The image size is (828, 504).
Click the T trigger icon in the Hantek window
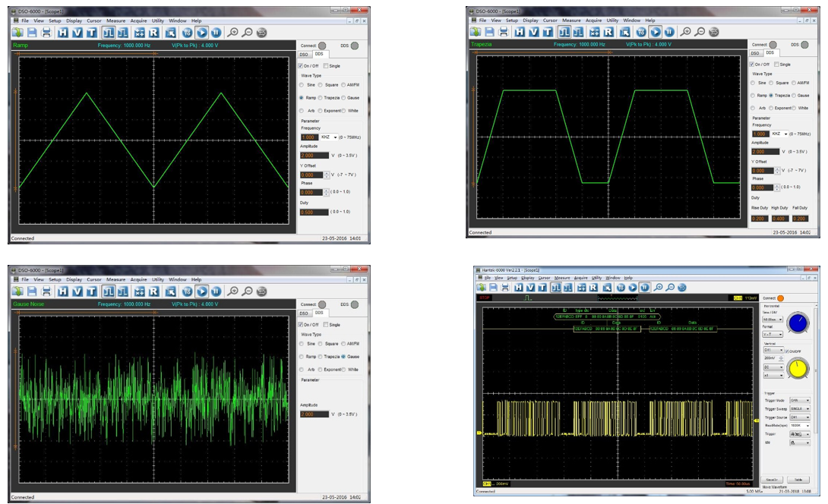544,287
